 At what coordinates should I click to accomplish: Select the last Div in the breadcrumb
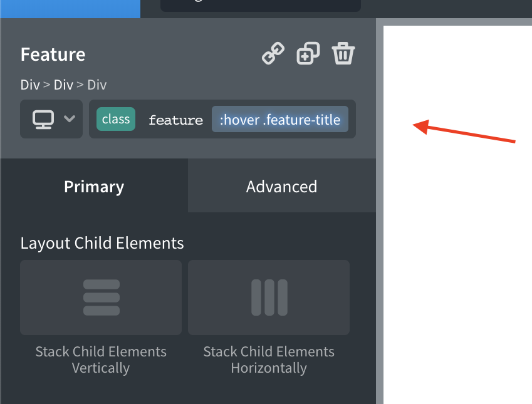point(96,85)
